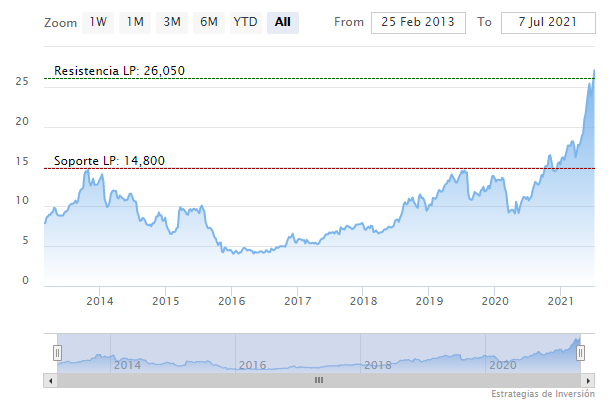Image resolution: width=610 pixels, height=408 pixels.
Task: Edit the To date field
Action: coord(541,21)
